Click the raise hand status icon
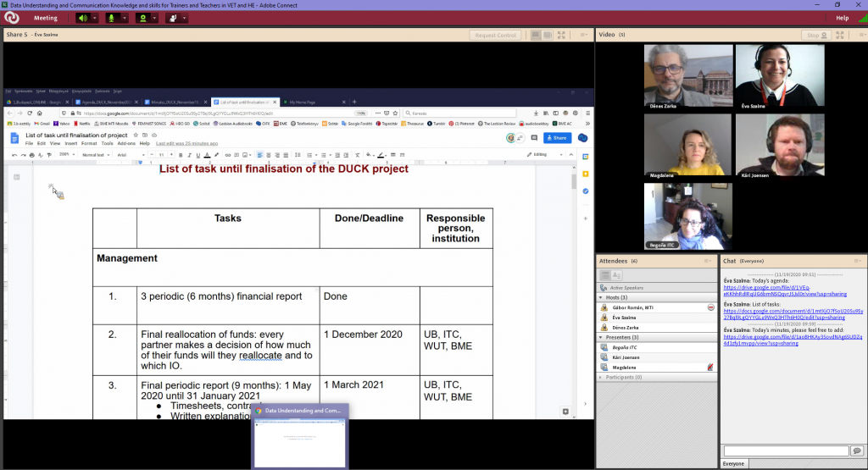Image resolution: width=868 pixels, height=470 pixels. [x=172, y=18]
